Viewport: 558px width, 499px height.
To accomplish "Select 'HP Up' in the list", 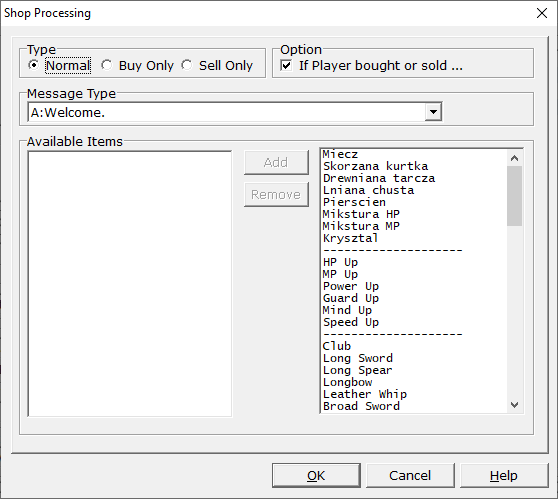I will click(414, 262).
